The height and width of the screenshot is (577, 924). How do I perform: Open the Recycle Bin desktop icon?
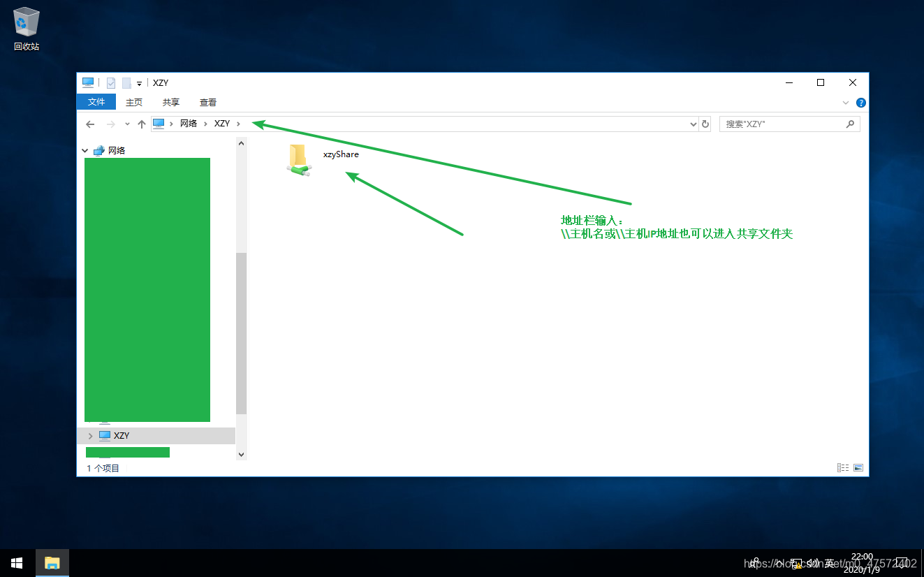(x=26, y=29)
